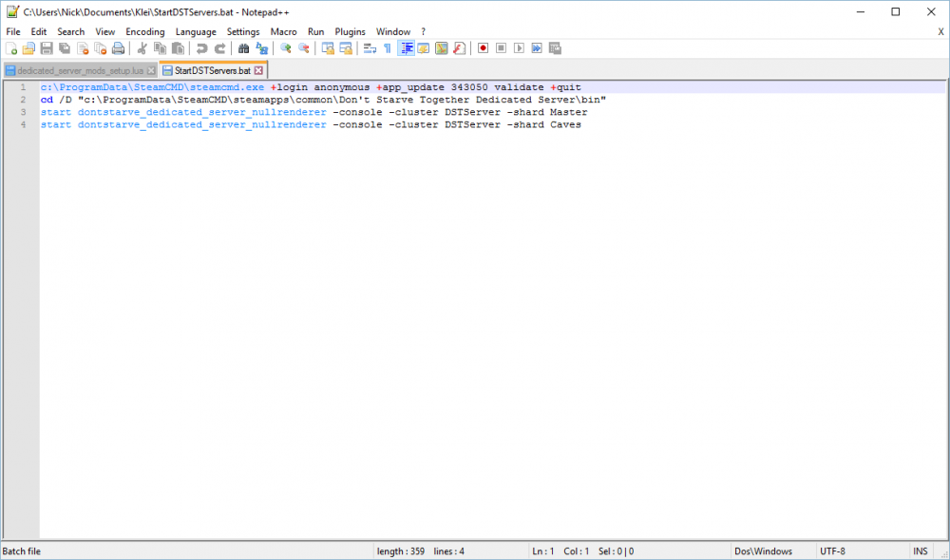Open the Language menu

coord(196,31)
